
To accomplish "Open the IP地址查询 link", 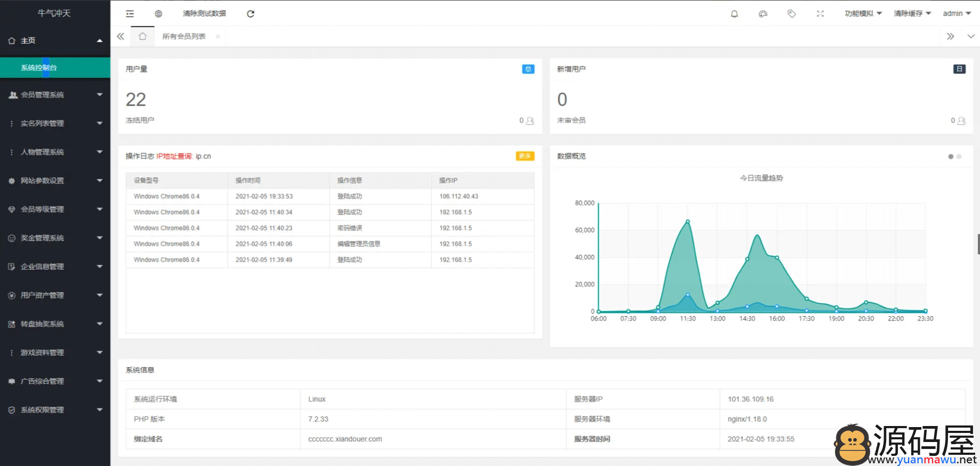I will (x=174, y=156).
